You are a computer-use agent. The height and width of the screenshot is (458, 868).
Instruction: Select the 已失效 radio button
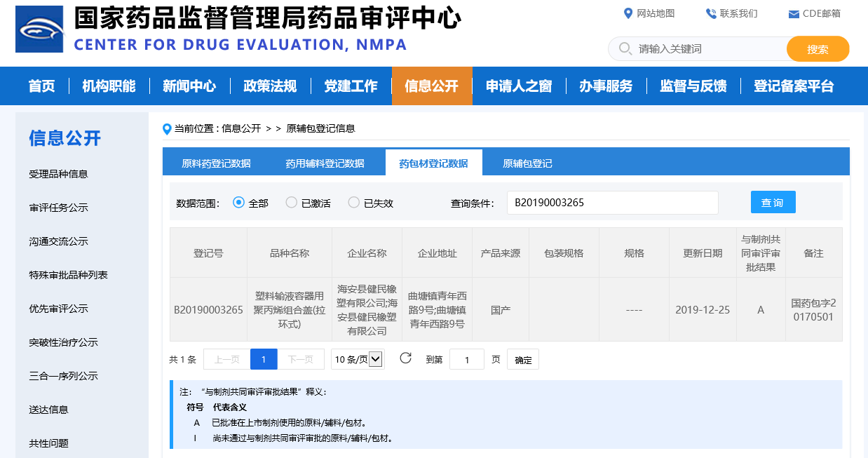[354, 203]
